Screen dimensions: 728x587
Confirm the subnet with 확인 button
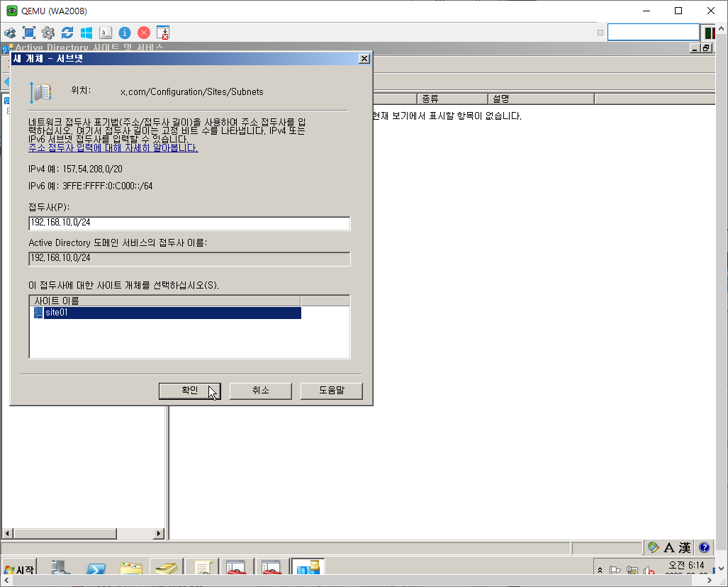(189, 391)
